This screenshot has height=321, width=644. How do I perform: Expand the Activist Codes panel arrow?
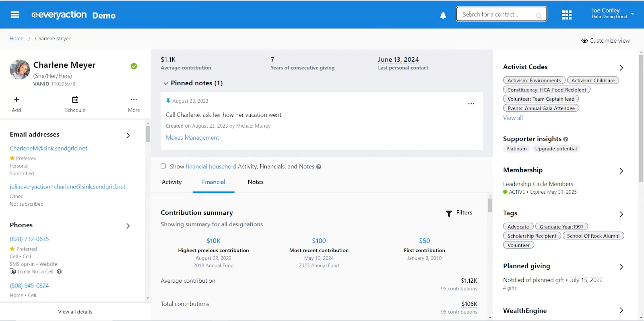[x=621, y=68]
